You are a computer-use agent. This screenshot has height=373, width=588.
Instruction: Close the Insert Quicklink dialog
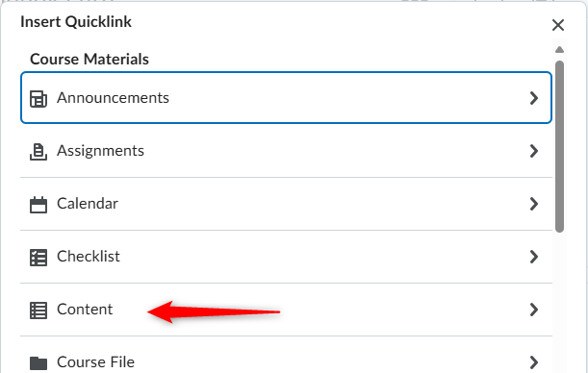558,25
